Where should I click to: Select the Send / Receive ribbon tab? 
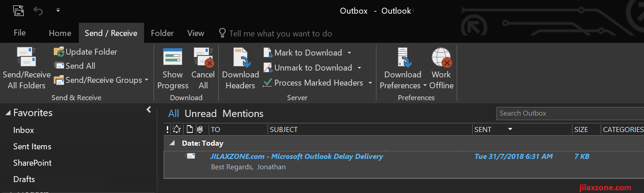pos(111,33)
